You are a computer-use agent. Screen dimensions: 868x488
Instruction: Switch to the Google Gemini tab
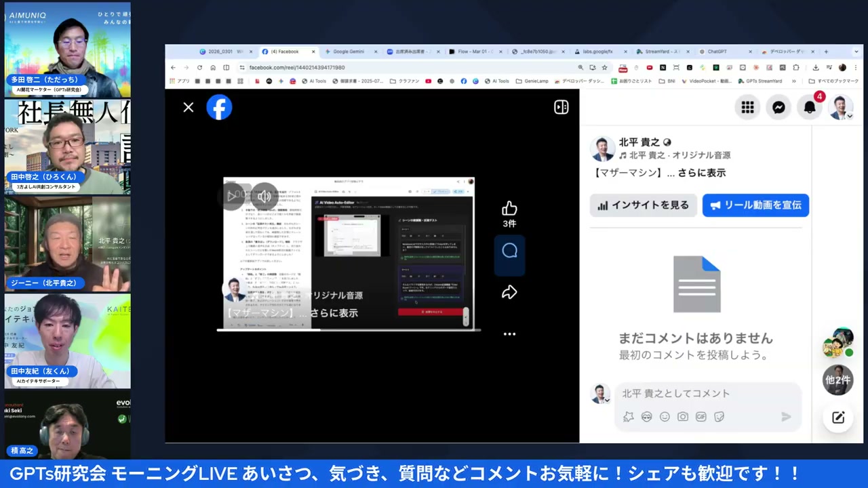point(349,52)
